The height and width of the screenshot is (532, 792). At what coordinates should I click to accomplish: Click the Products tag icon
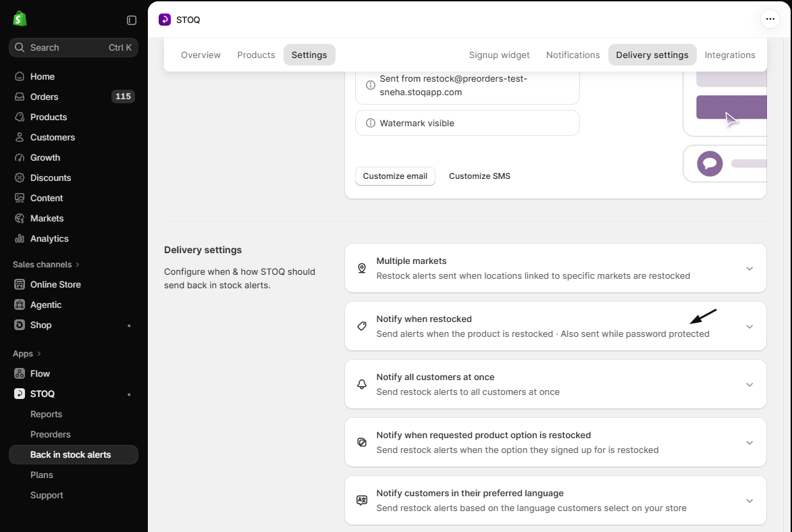pos(20,117)
